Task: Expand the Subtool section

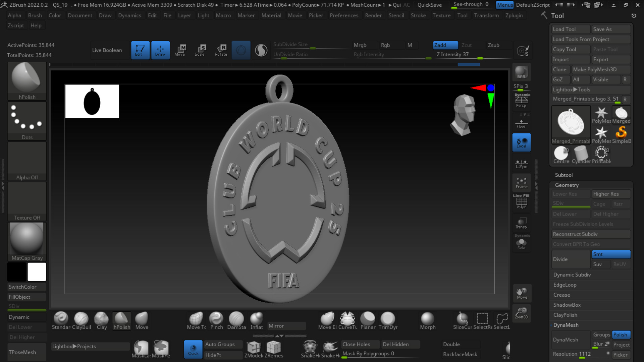Action: tap(564, 175)
